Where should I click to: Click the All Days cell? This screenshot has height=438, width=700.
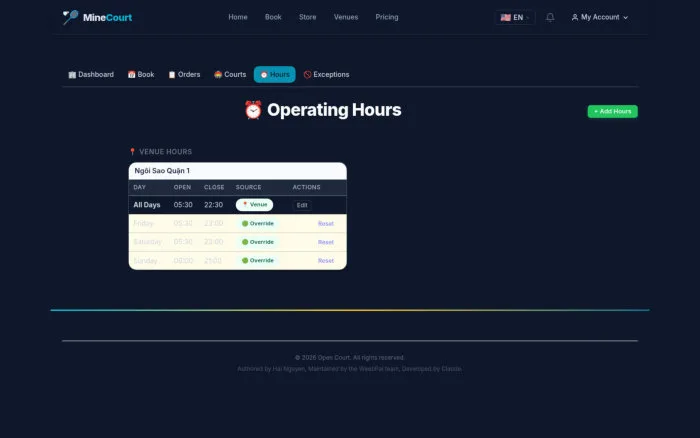pos(147,205)
